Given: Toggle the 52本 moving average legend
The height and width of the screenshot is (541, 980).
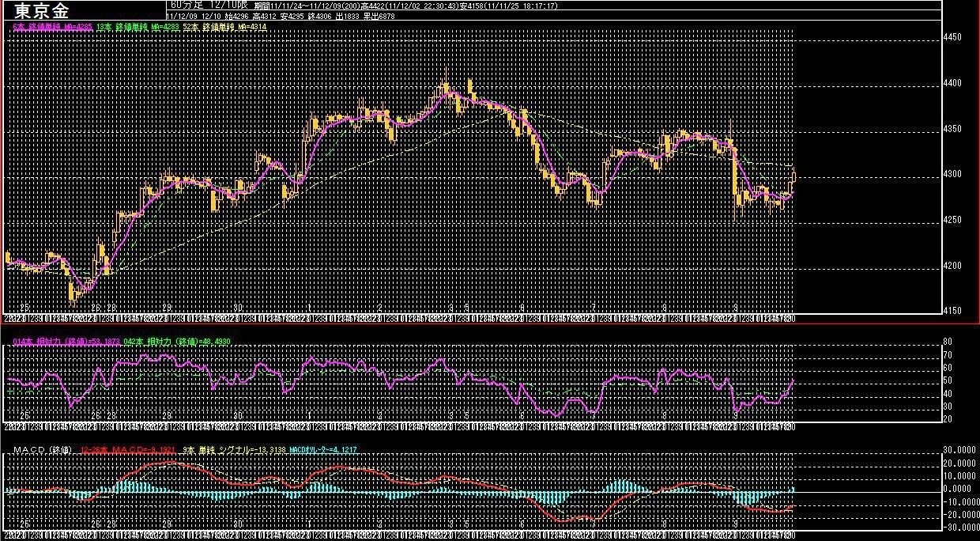Looking at the screenshot, I should click(224, 27).
